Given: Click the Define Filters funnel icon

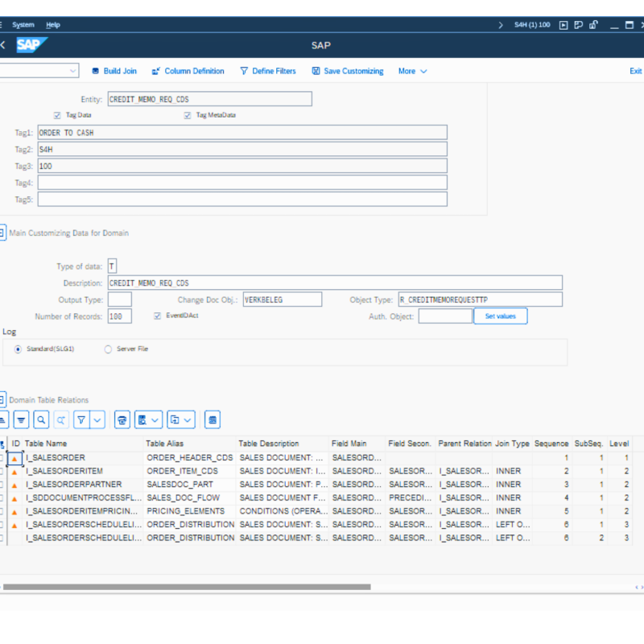Looking at the screenshot, I should click(244, 71).
